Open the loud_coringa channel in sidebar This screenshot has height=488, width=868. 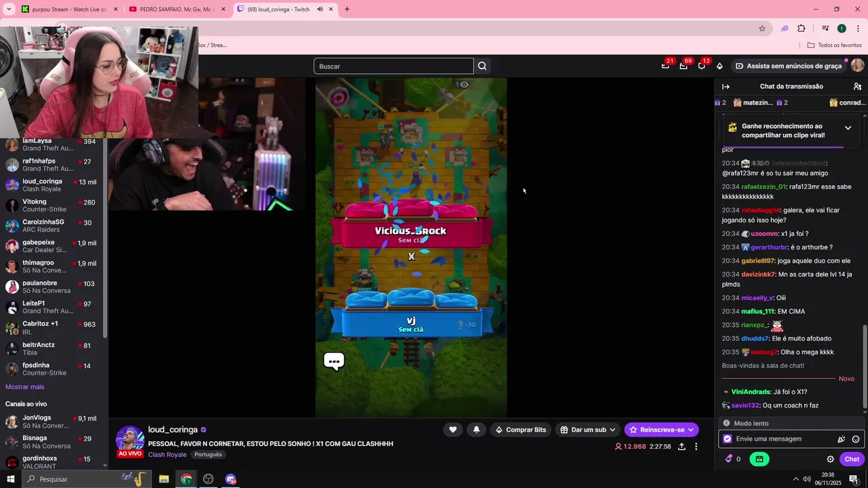tap(52, 185)
